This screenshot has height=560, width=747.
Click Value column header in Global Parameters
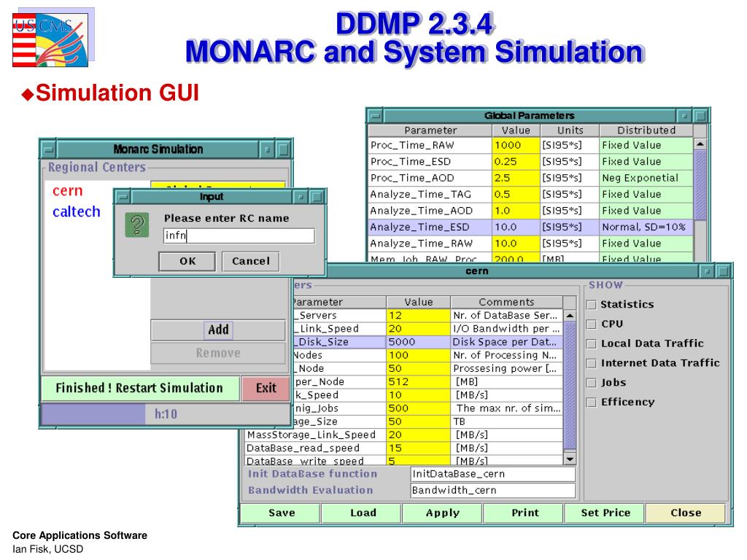(516, 131)
